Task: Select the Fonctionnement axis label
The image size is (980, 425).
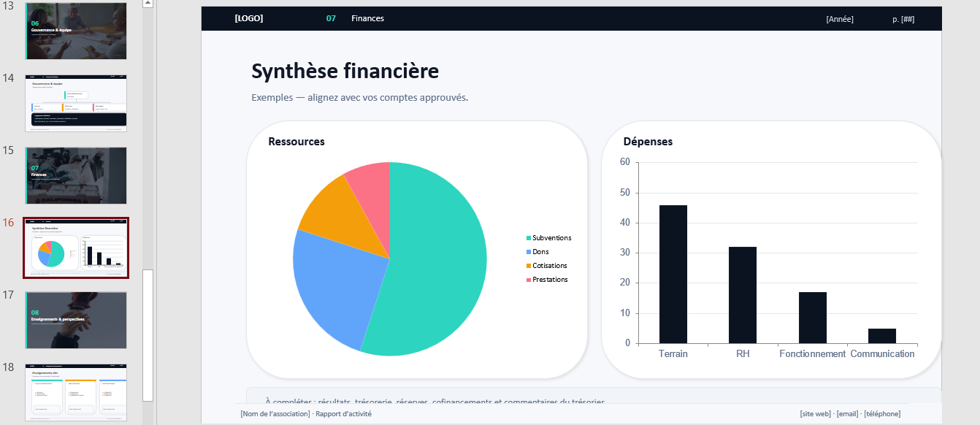Action: pyautogui.click(x=812, y=354)
